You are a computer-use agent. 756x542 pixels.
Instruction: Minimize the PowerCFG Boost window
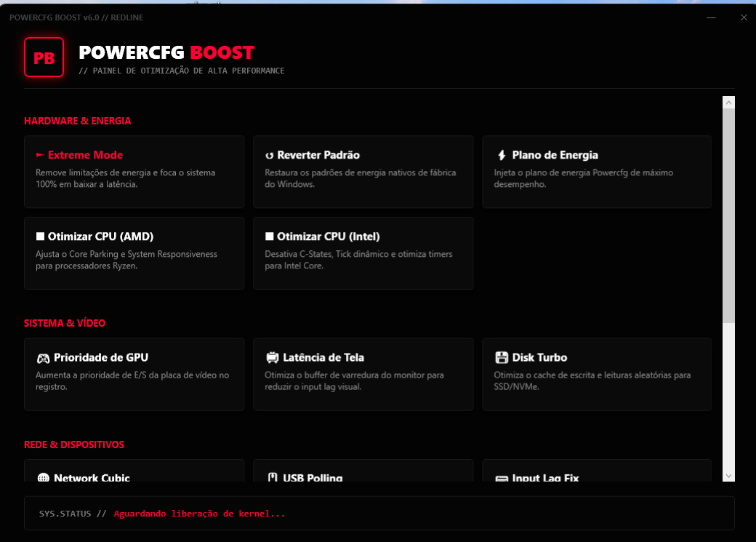pos(711,17)
